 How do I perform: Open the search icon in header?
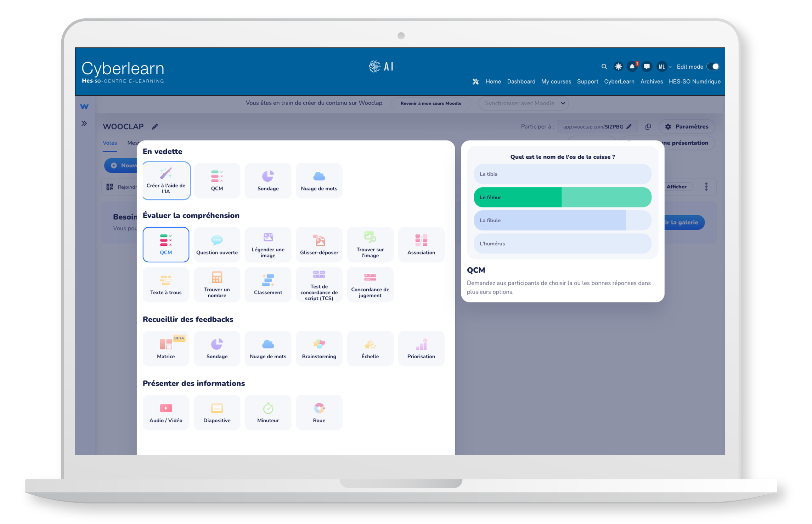pos(604,67)
